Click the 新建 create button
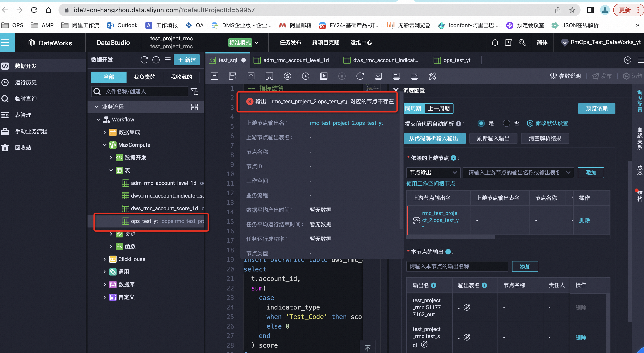Image resolution: width=644 pixels, height=353 pixels. pos(187,60)
